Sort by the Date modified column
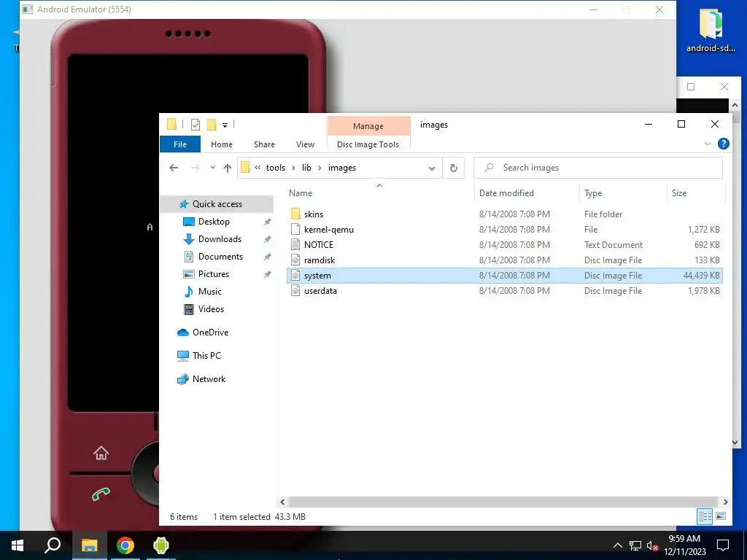 tap(506, 192)
